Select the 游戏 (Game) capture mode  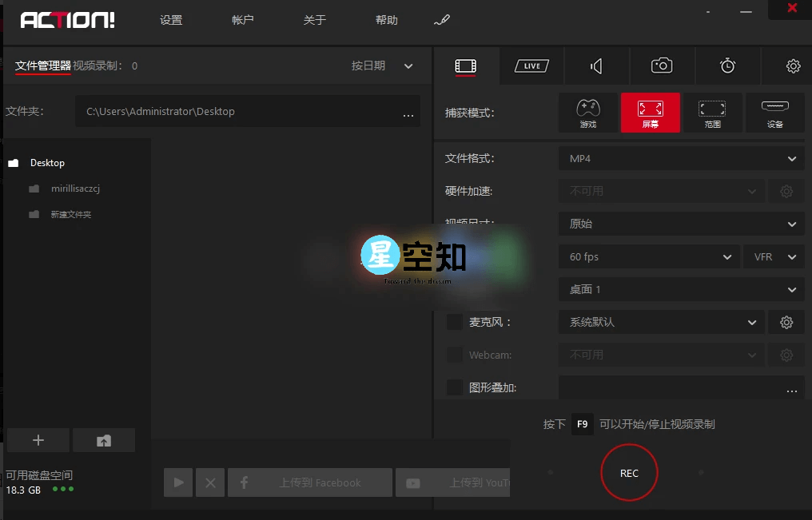[587, 112]
